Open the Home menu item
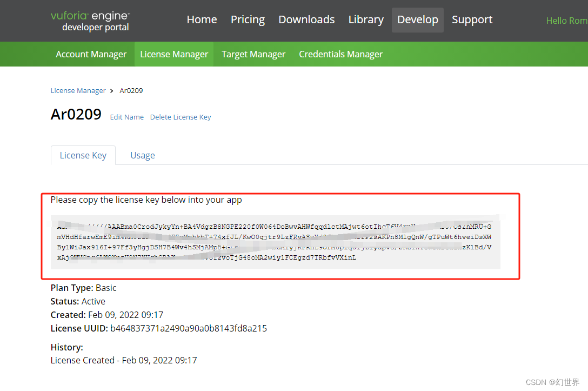 pyautogui.click(x=202, y=19)
